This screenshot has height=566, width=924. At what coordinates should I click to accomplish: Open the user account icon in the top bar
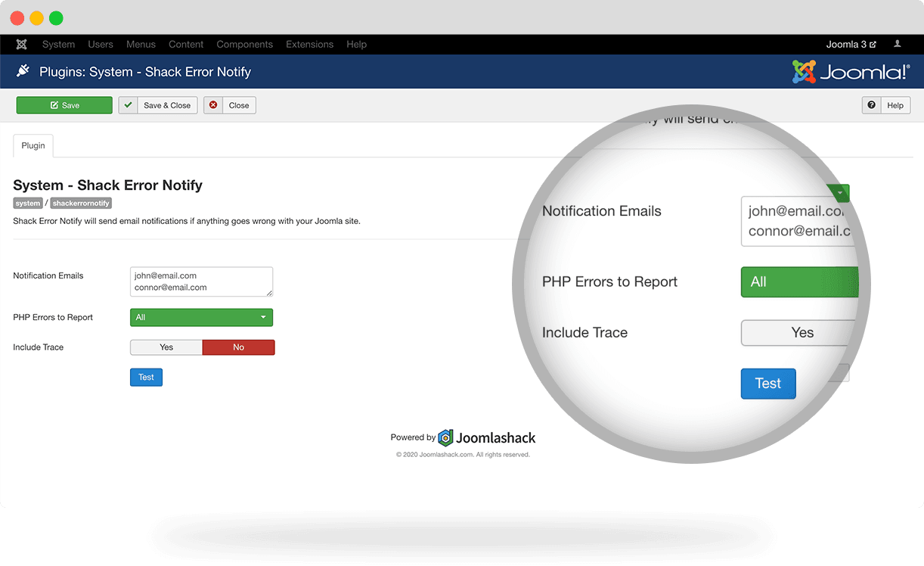pos(898,45)
